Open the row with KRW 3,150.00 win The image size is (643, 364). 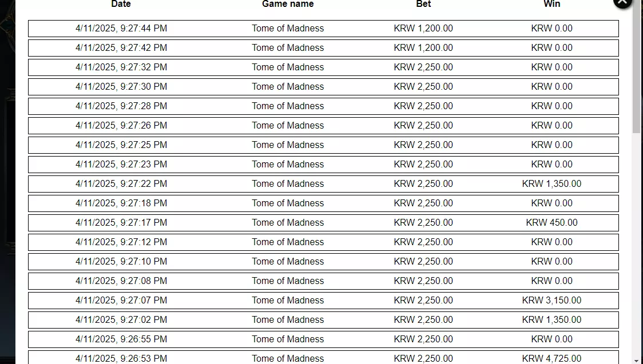(x=323, y=300)
